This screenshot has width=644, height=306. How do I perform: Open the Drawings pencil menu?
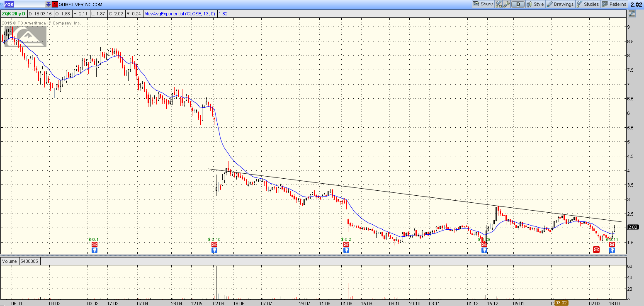click(560, 4)
